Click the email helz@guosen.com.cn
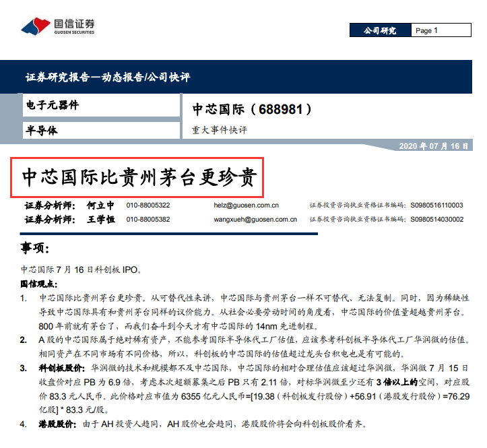This screenshot has width=487, height=448. coord(247,205)
